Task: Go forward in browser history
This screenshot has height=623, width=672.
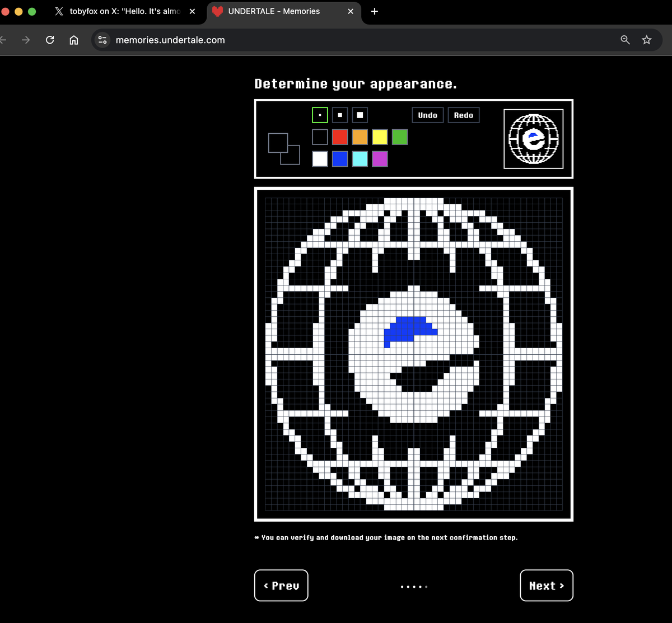Action: (x=26, y=40)
